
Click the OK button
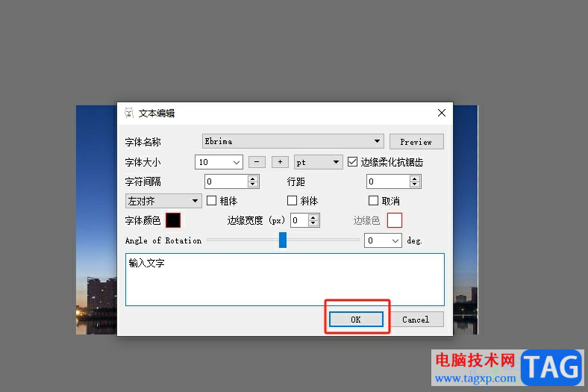(x=356, y=320)
